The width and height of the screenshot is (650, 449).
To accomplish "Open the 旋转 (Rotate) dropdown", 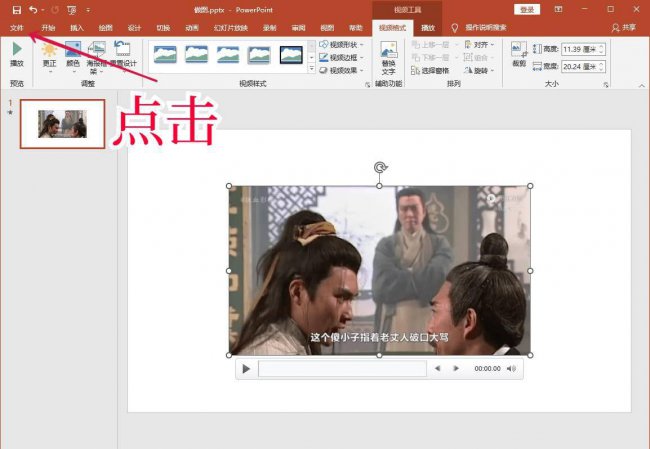I will point(479,70).
